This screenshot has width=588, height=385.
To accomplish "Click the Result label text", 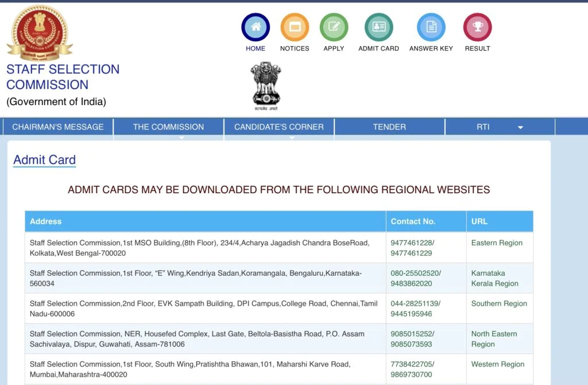I will tap(477, 48).
